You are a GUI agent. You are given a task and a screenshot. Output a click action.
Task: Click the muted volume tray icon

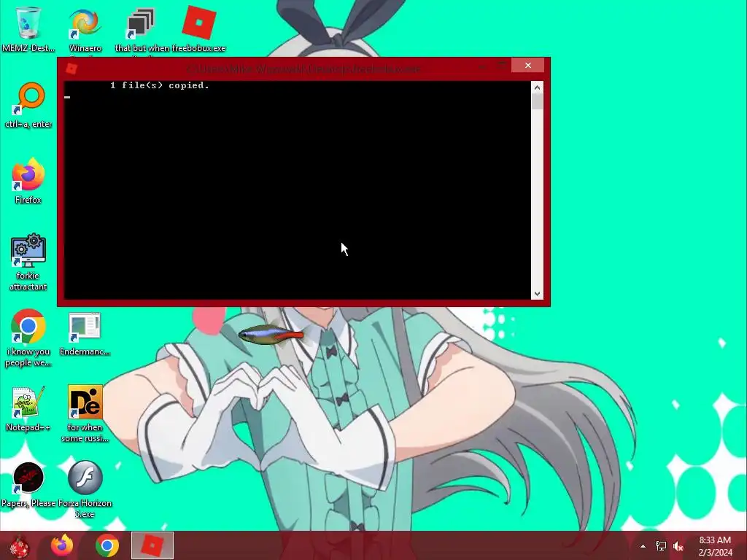click(678, 546)
